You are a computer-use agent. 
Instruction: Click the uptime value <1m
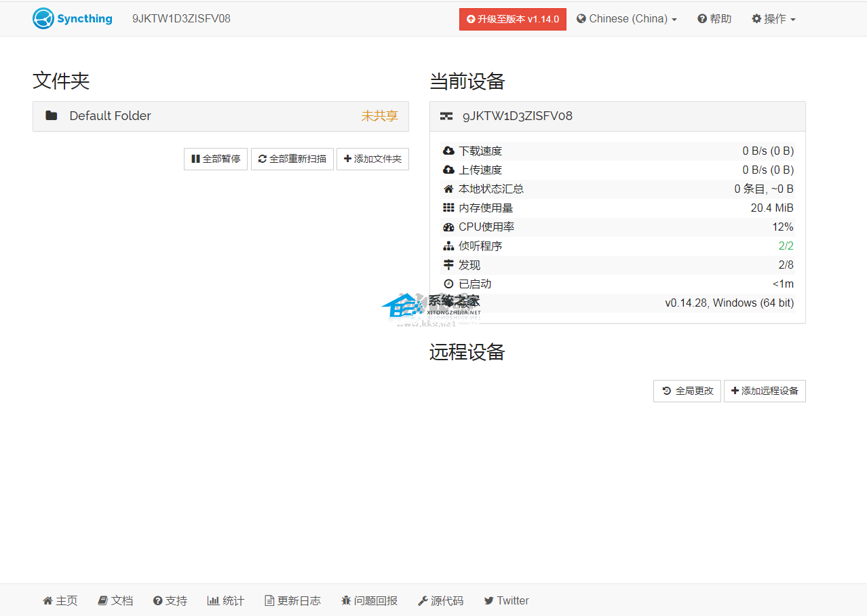coord(783,284)
